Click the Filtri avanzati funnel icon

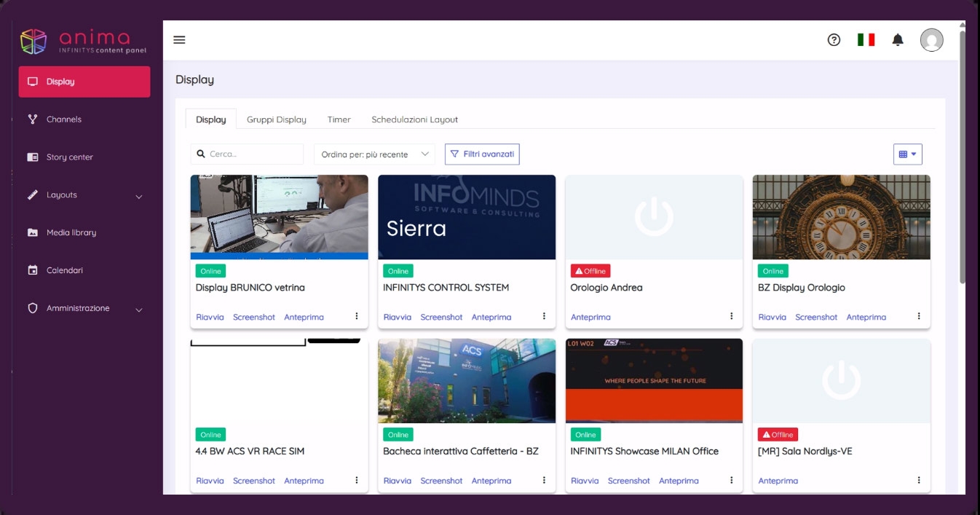tap(455, 154)
